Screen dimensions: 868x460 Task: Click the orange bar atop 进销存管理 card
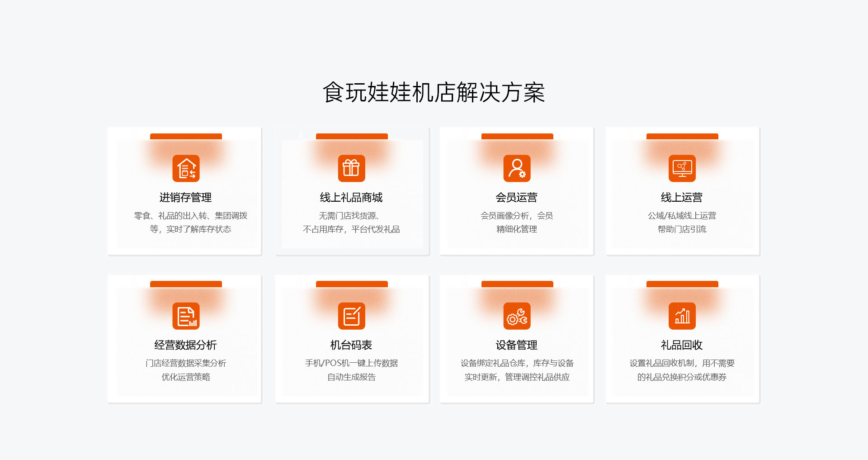(x=186, y=136)
